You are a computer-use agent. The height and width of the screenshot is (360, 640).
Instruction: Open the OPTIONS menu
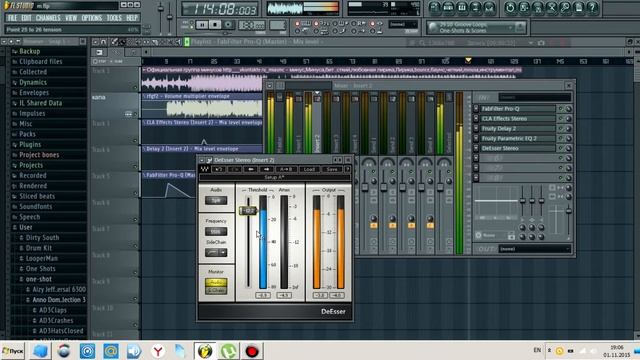(x=92, y=18)
